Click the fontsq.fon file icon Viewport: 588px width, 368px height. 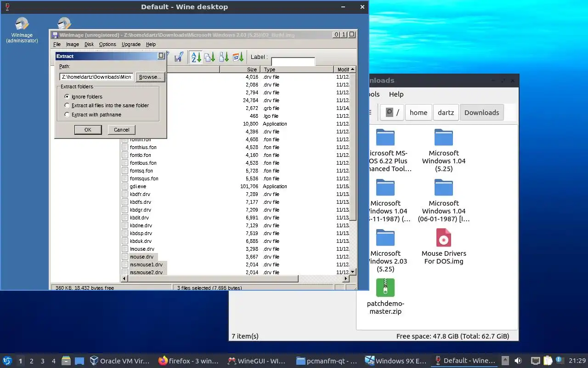pos(125,171)
